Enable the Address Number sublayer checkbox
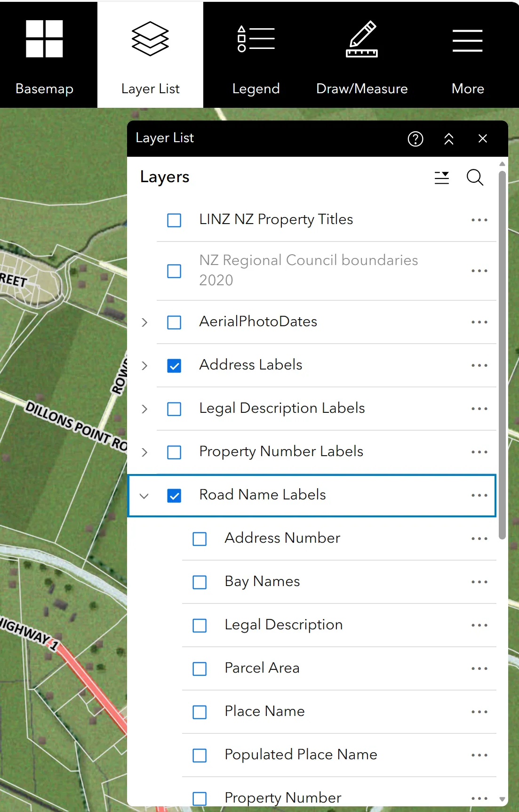This screenshot has height=812, width=519. click(x=200, y=539)
